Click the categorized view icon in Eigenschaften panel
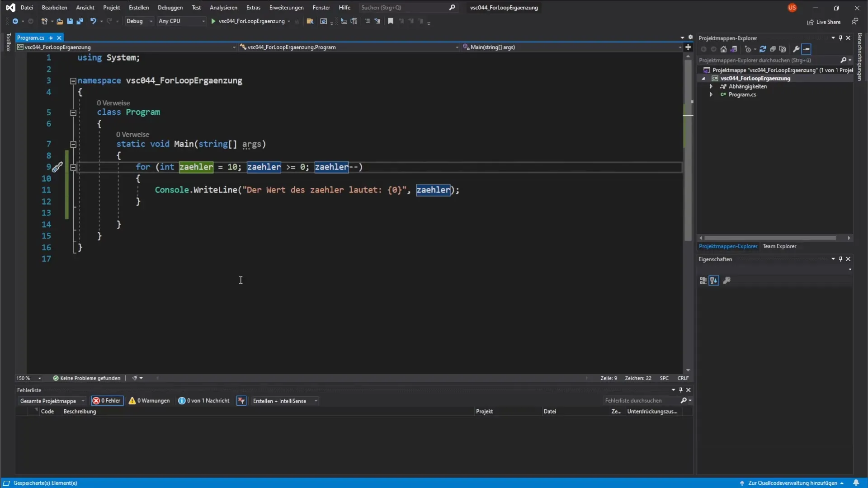 click(703, 281)
